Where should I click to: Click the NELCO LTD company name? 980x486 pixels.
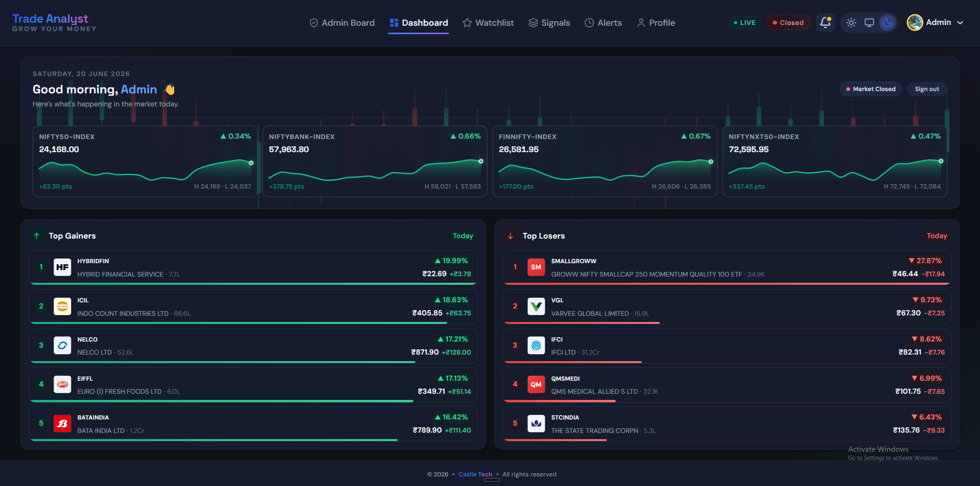95,352
